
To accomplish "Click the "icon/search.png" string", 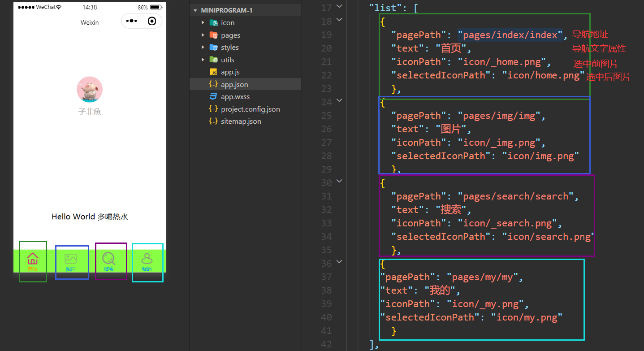I will [x=549, y=237].
